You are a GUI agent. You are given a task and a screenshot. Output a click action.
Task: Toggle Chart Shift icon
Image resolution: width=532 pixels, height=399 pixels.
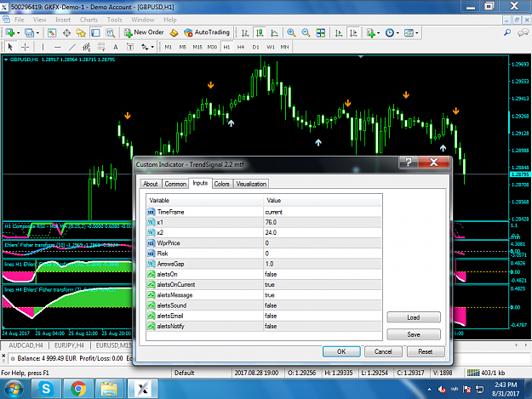353,33
